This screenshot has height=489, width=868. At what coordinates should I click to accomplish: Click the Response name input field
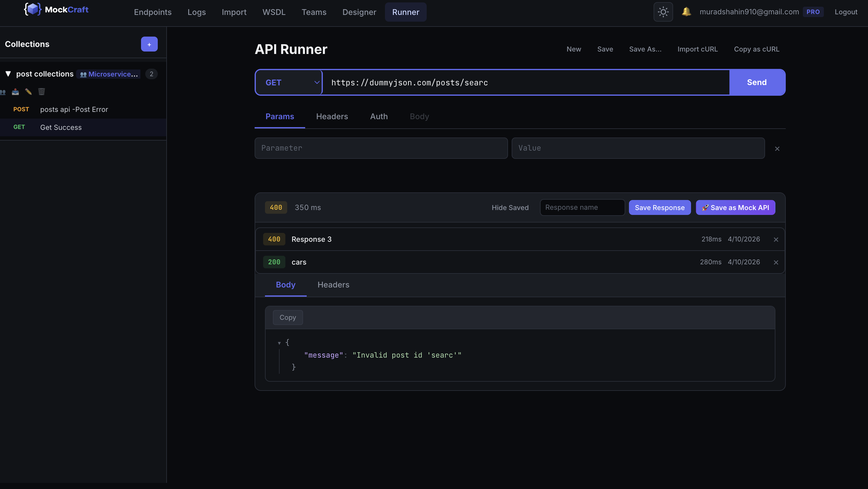pos(582,208)
